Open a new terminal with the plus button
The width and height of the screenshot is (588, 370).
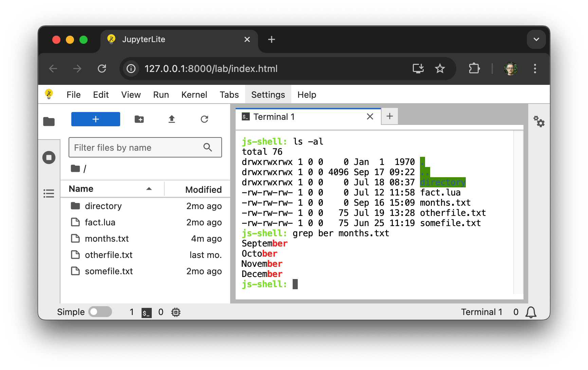click(389, 116)
